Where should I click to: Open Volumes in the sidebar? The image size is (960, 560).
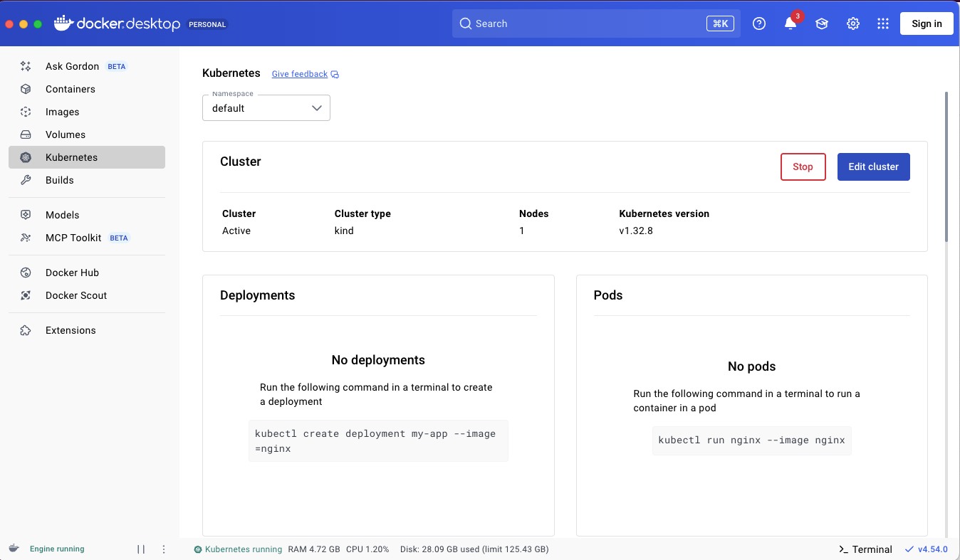tap(87, 134)
